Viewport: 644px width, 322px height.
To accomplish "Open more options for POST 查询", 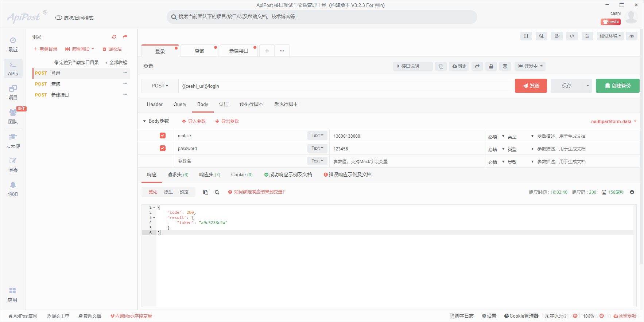I will click(125, 83).
